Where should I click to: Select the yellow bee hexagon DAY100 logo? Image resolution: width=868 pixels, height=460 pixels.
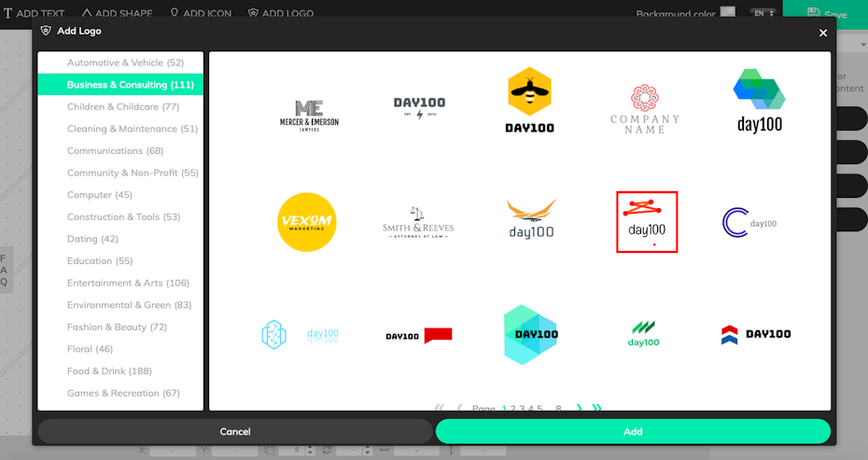[530, 101]
